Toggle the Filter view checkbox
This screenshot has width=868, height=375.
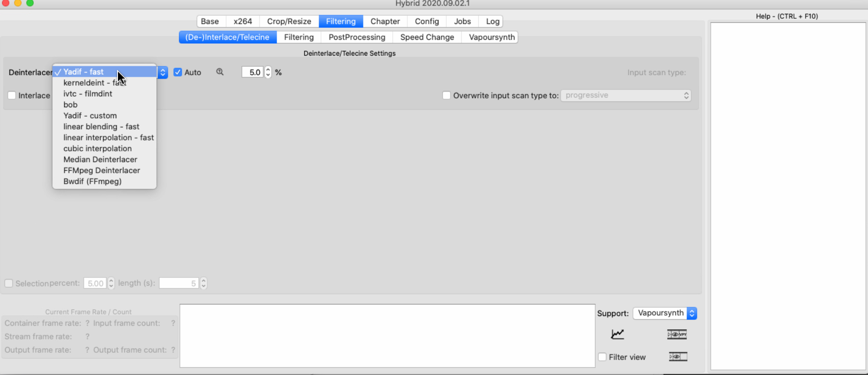click(602, 357)
